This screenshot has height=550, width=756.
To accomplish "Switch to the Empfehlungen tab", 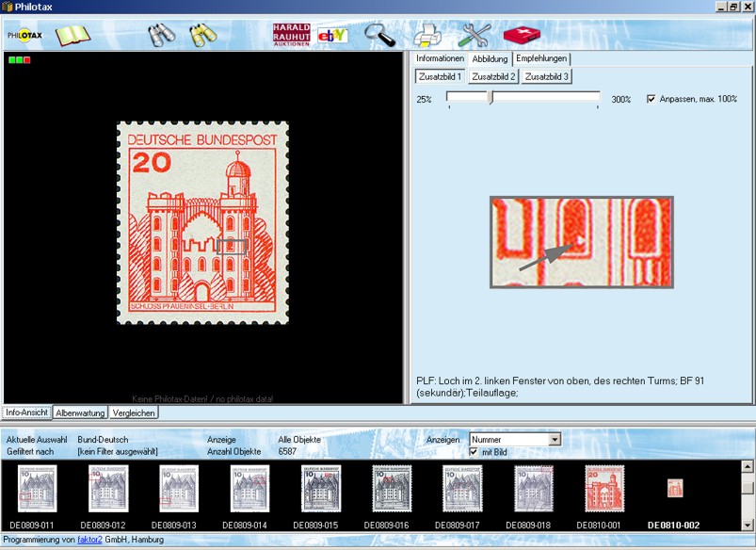I will pos(541,58).
